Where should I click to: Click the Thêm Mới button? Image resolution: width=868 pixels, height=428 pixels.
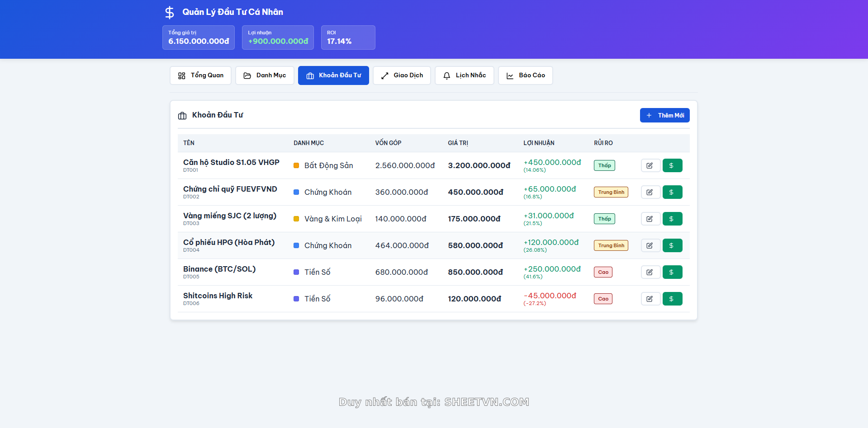[664, 115]
